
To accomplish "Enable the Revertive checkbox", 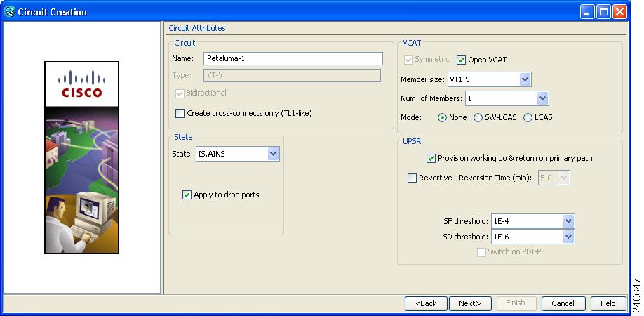I will pos(412,178).
